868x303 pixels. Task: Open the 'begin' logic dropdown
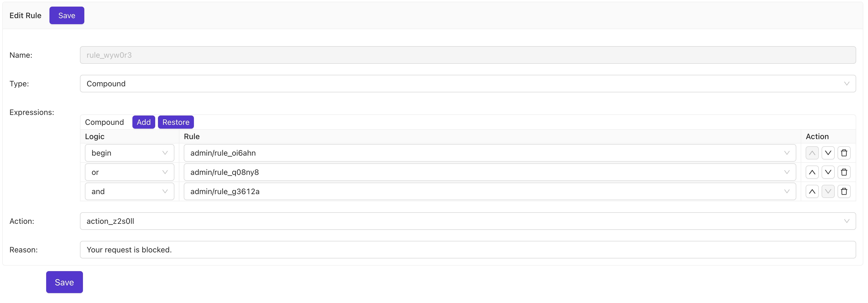(x=129, y=153)
